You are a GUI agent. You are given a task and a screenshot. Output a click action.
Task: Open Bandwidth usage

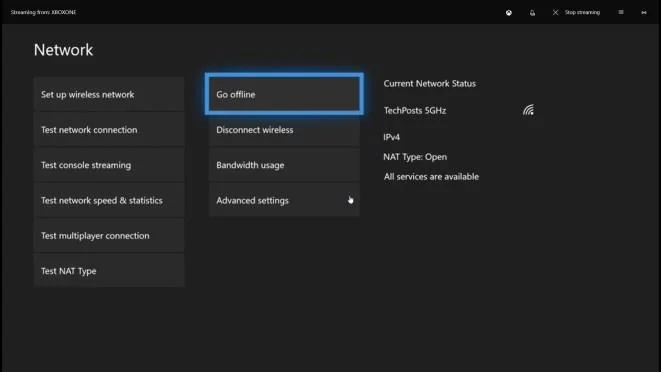click(284, 165)
